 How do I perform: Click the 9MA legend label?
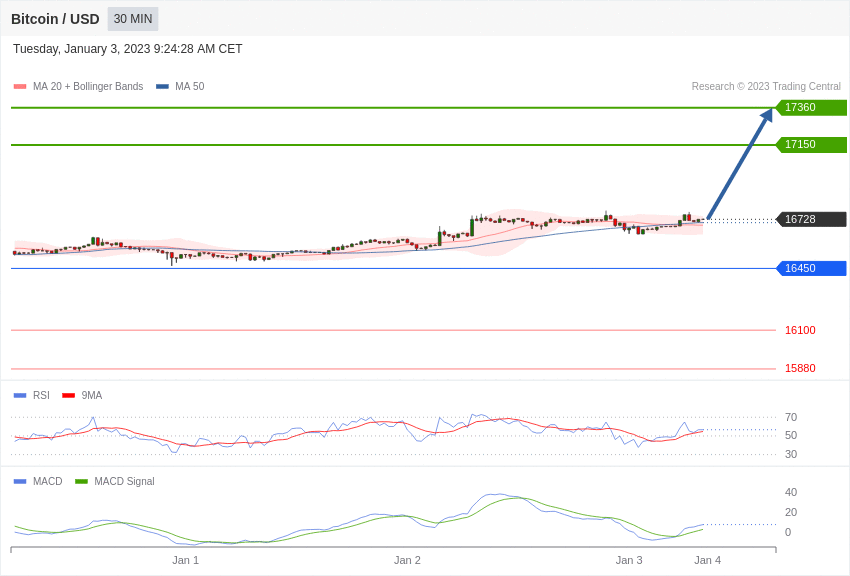click(x=92, y=395)
